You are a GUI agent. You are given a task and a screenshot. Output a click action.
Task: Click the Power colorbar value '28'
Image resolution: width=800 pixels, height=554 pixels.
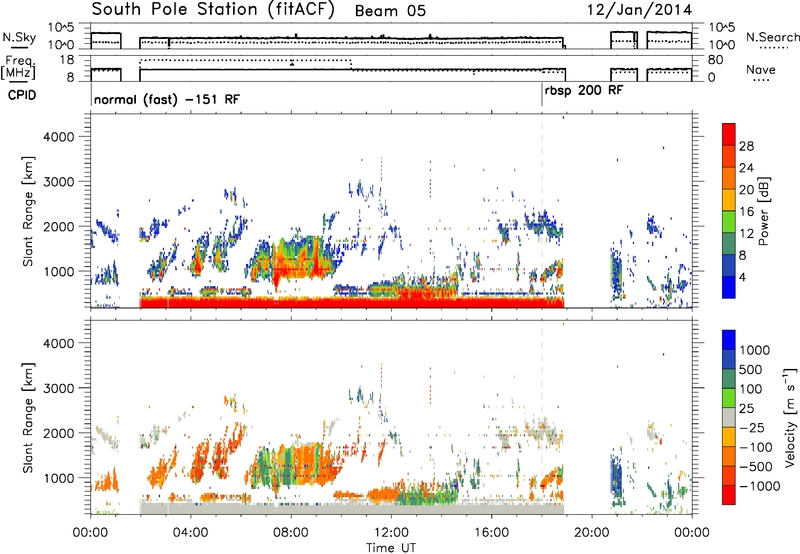[x=746, y=146]
